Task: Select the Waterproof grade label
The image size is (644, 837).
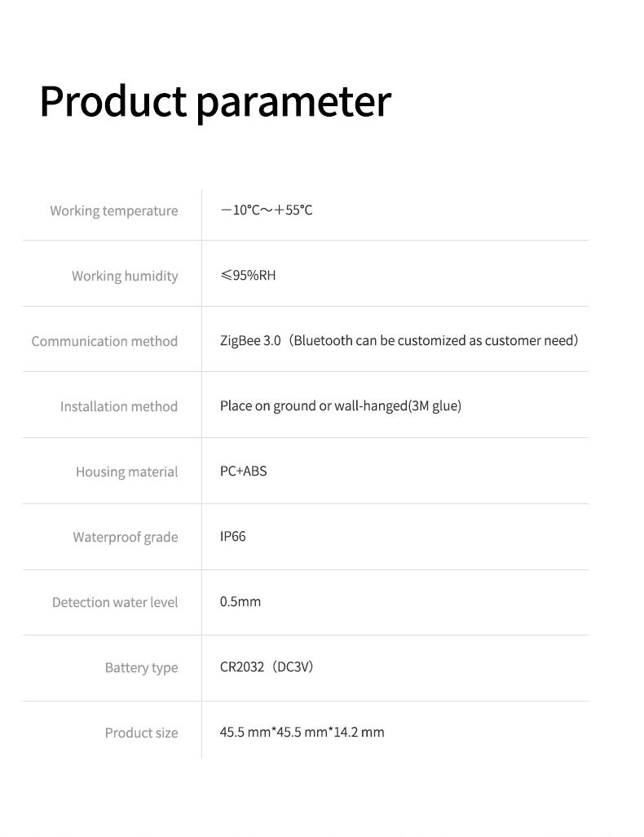Action: [126, 537]
